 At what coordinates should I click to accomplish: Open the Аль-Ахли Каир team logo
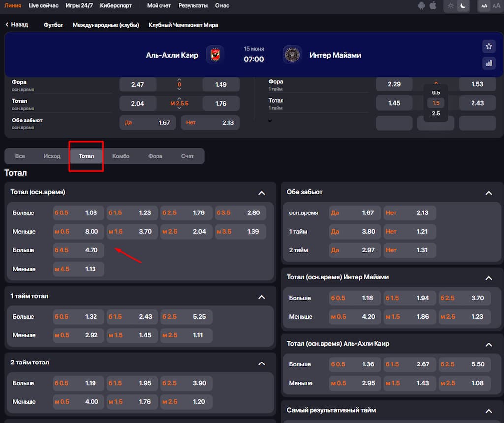[x=215, y=55]
